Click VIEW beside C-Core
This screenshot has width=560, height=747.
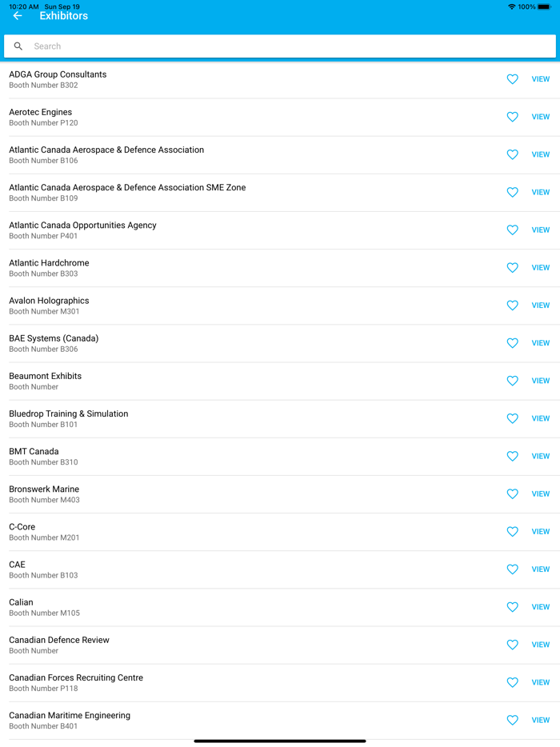click(x=541, y=532)
